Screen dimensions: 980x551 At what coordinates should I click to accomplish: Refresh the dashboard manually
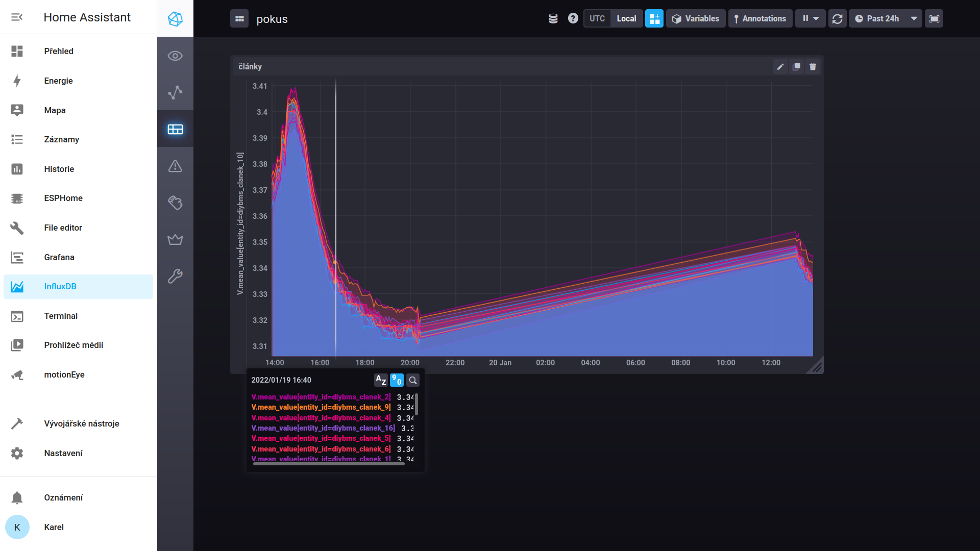click(837, 19)
